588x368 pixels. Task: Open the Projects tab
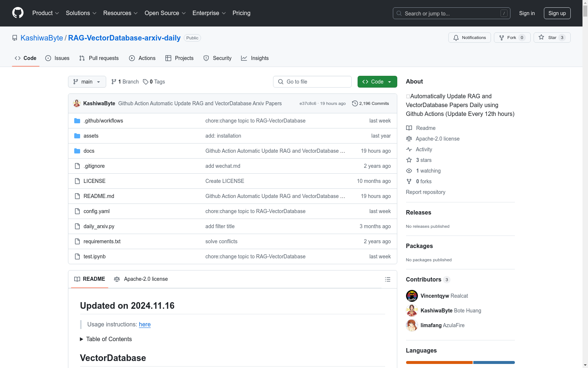pos(179,58)
